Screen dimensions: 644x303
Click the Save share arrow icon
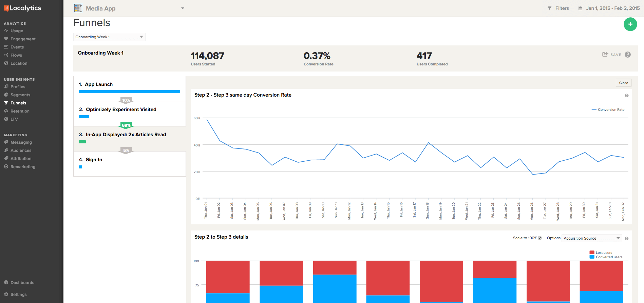coord(605,54)
